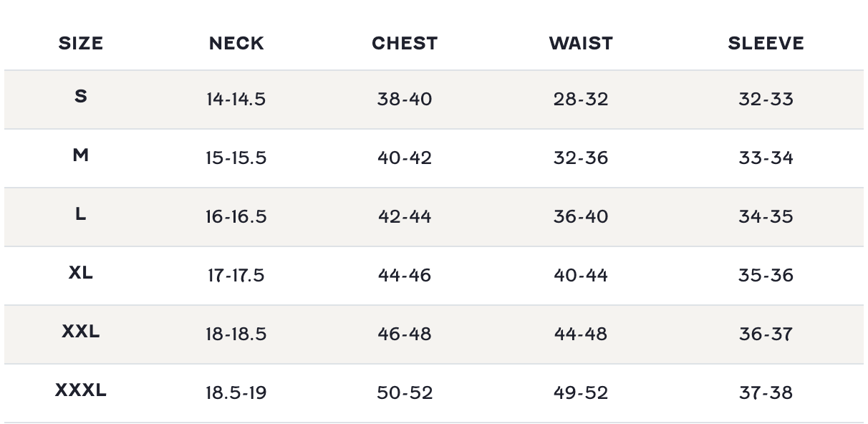Screen dimensions: 868x424
Task: Click chest measurement 40-42
Action: pos(405,158)
